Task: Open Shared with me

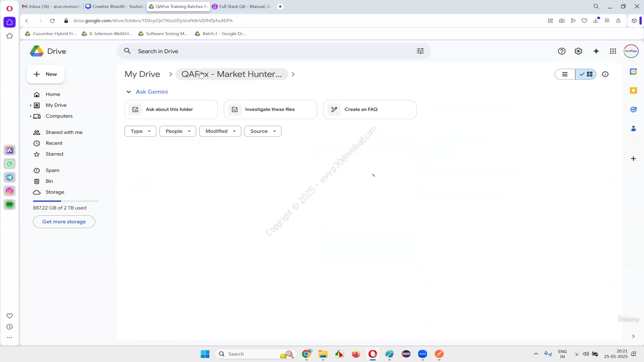Action: (x=64, y=132)
